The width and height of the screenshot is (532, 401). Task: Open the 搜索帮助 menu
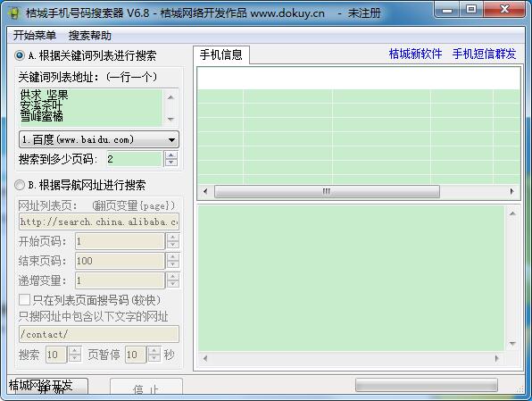tap(90, 36)
